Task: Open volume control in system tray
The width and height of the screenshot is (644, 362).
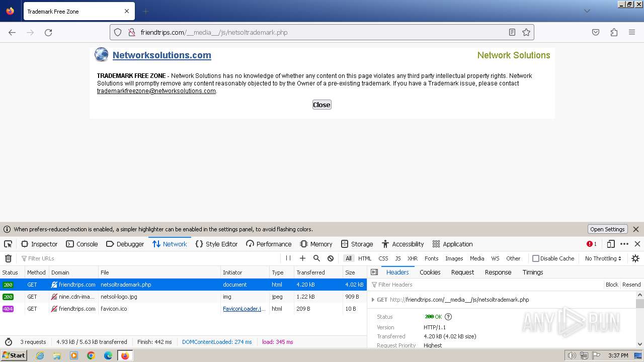Action: [x=572, y=355]
